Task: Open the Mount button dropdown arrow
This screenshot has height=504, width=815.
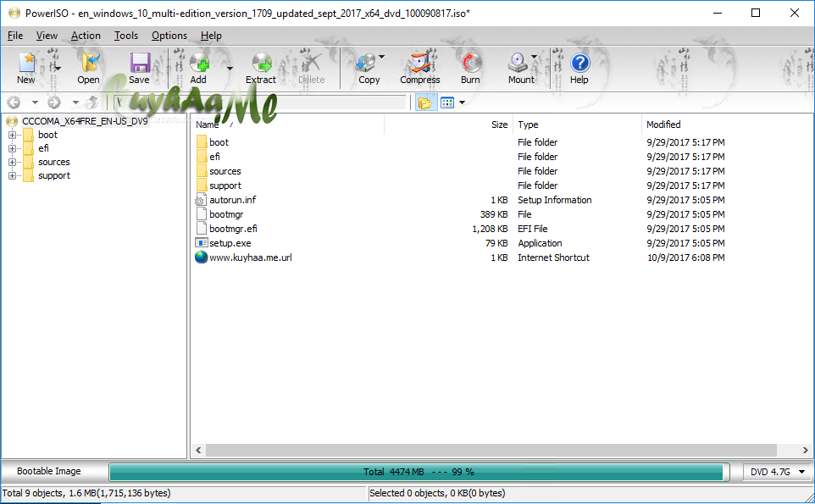Action: point(534,57)
